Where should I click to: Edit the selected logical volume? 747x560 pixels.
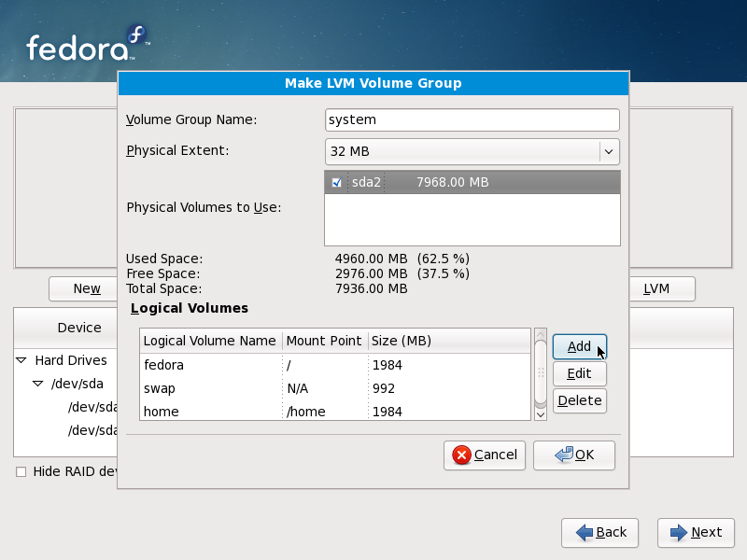point(579,374)
